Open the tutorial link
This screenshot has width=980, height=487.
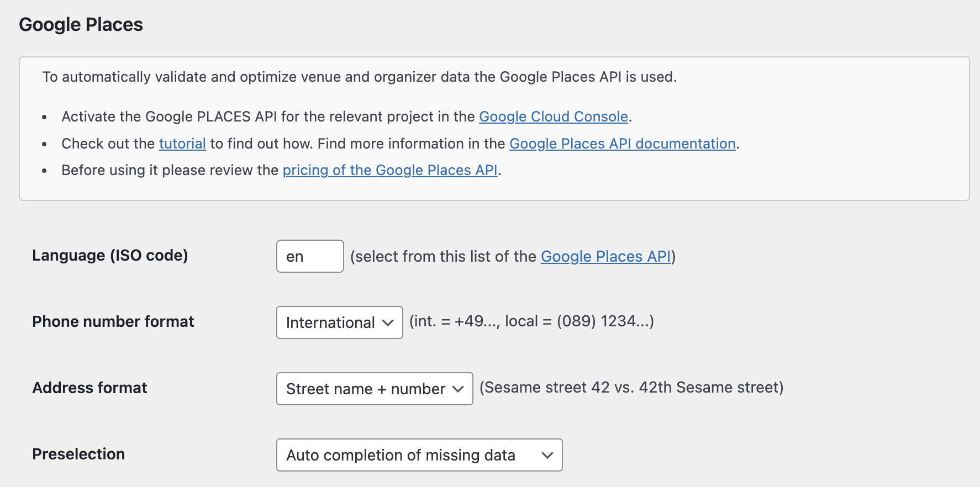tap(182, 144)
